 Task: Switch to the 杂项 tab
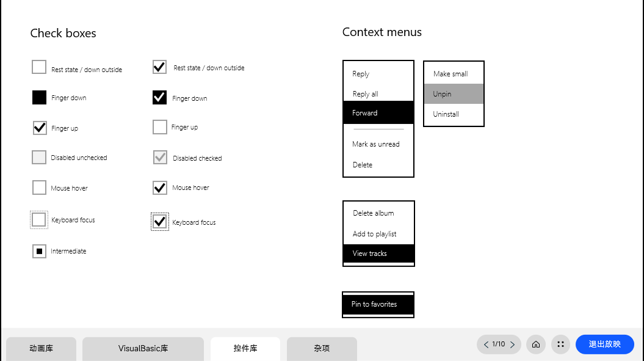click(322, 349)
